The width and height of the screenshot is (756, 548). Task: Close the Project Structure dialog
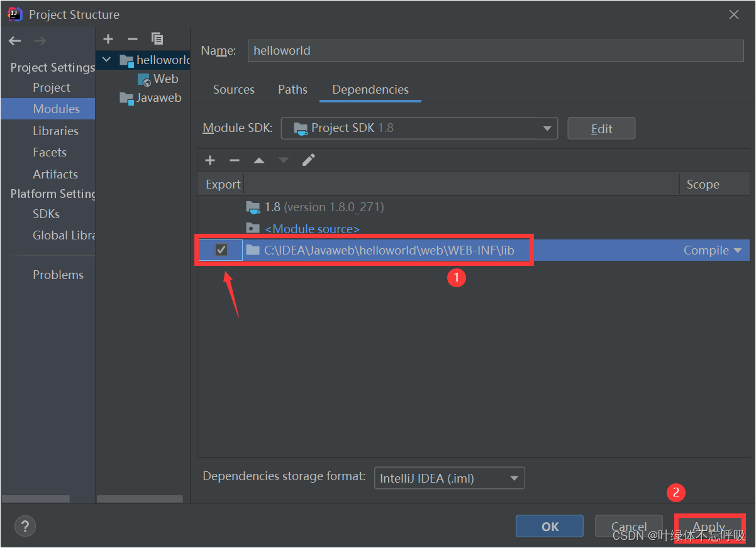pos(734,14)
